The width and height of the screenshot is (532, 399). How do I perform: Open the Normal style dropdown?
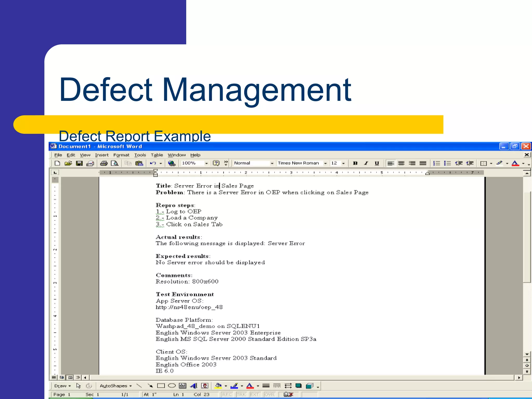[x=272, y=163]
